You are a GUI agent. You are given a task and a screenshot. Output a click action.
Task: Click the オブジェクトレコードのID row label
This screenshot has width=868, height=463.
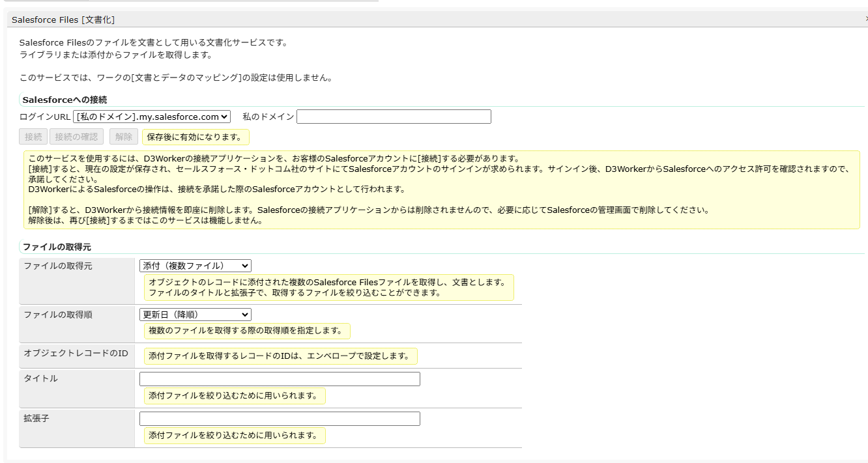(76, 353)
